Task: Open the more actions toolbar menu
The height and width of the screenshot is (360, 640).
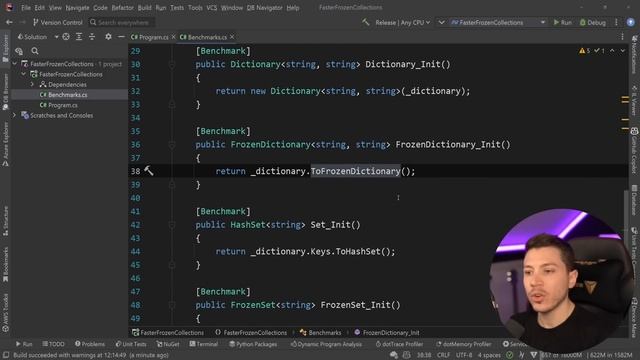Action: click(x=616, y=22)
